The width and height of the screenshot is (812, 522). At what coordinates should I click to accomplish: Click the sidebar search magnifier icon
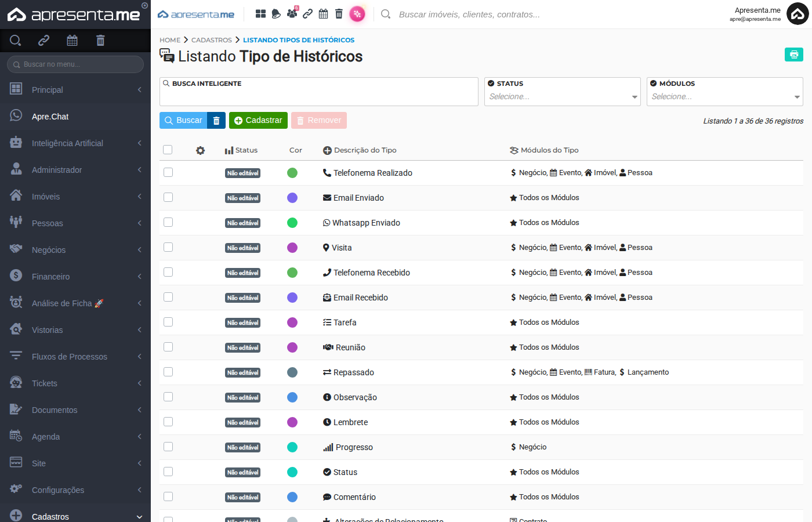point(16,40)
